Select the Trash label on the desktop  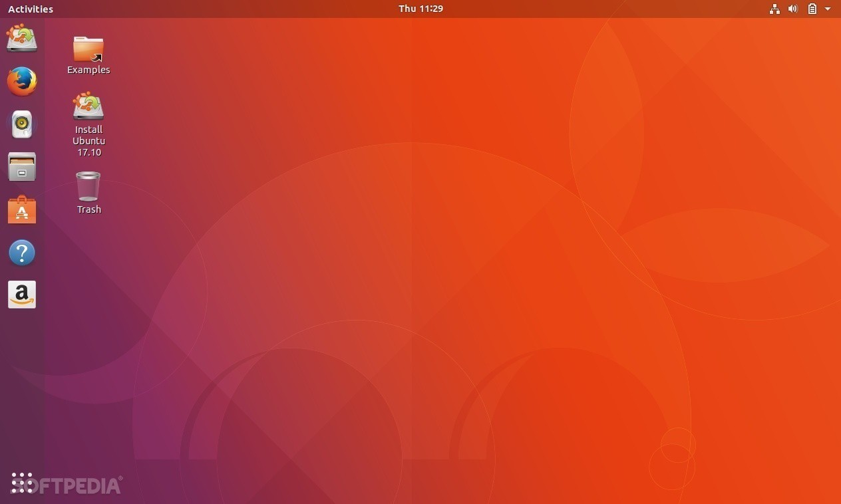point(88,209)
